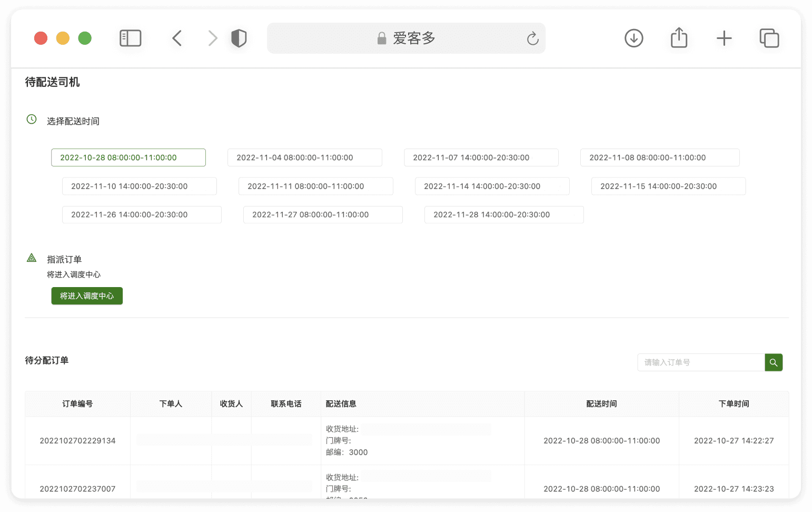The image size is (812, 512).
Task: Click the green magnifier search button
Action: click(774, 362)
